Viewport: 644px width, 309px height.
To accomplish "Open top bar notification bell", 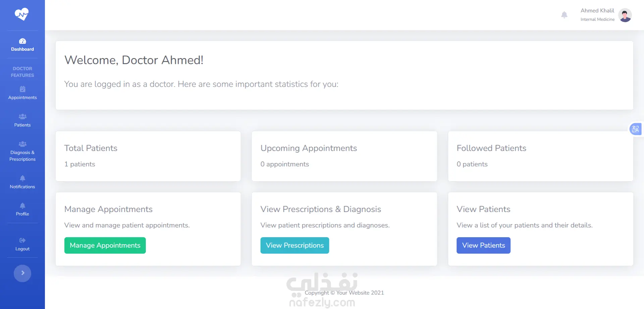I will 564,15.
